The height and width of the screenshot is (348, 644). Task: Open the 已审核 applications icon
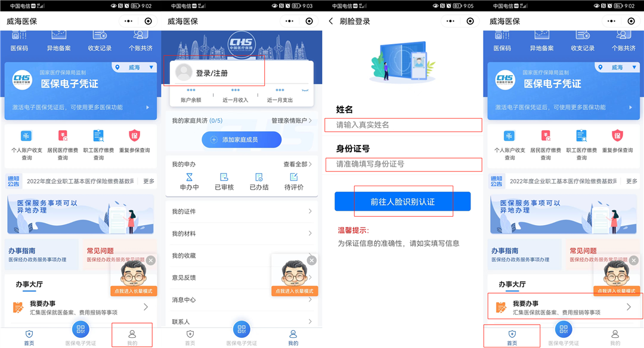click(x=224, y=177)
